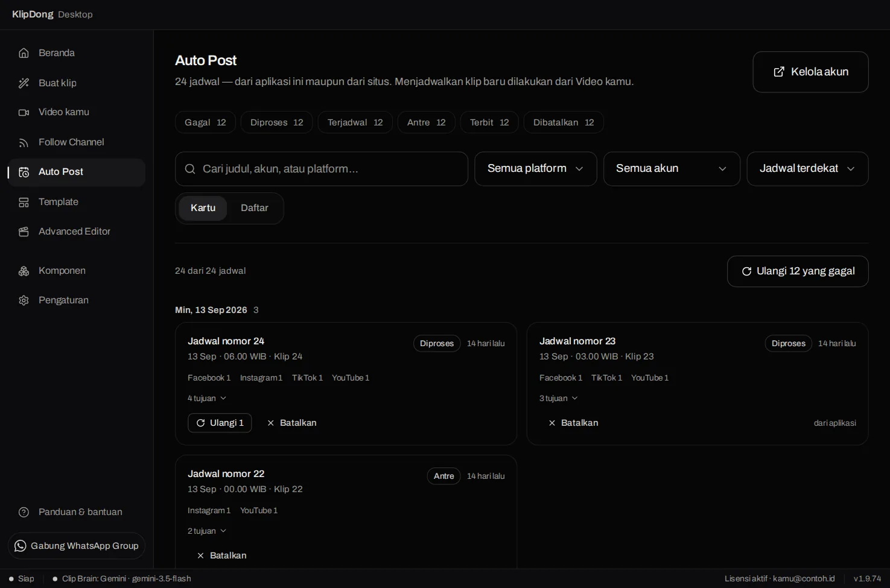
Task: Expand 3 tujuan on Jadwal nomor 23
Action: (x=559, y=398)
